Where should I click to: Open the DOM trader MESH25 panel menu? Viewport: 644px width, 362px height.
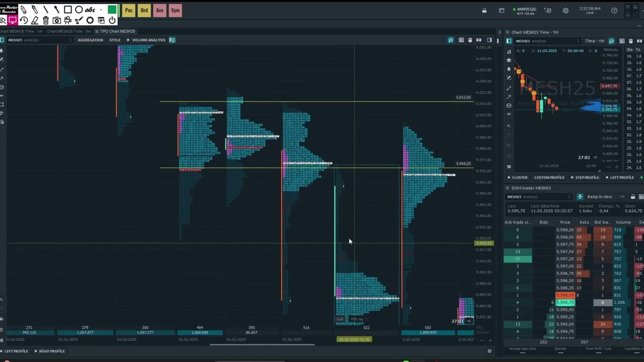508,188
